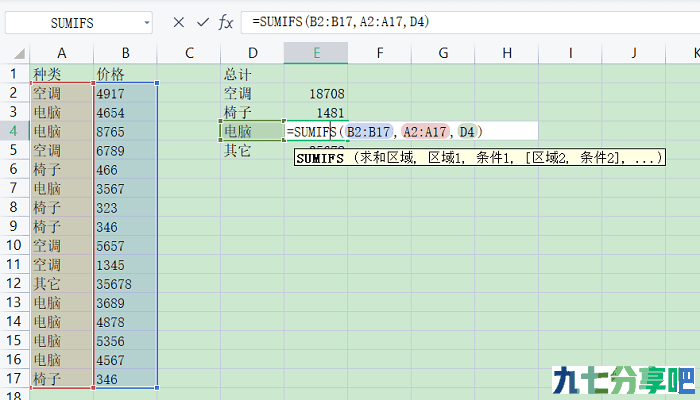
Task: Click cell E3 value 1481
Action: 316,112
